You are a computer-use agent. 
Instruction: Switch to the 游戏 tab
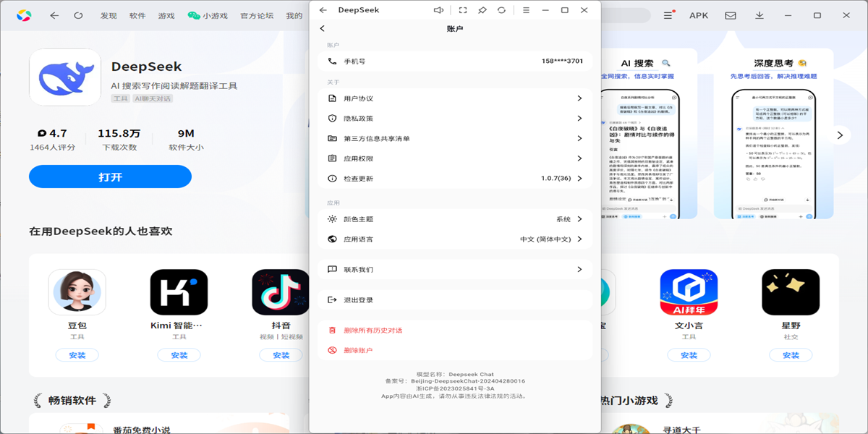(x=165, y=14)
